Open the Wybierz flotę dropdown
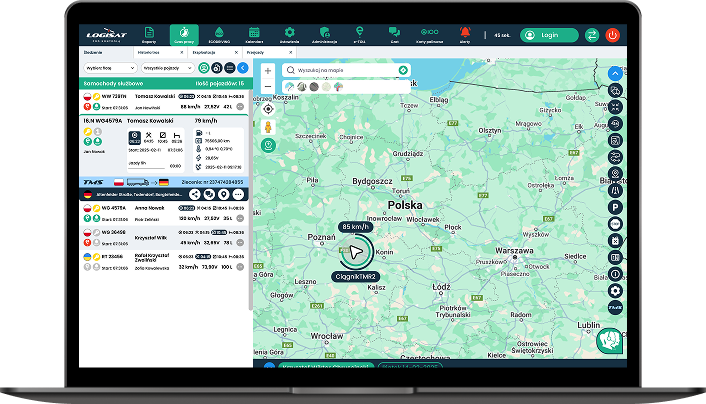This screenshot has height=404, width=706. [x=110, y=68]
